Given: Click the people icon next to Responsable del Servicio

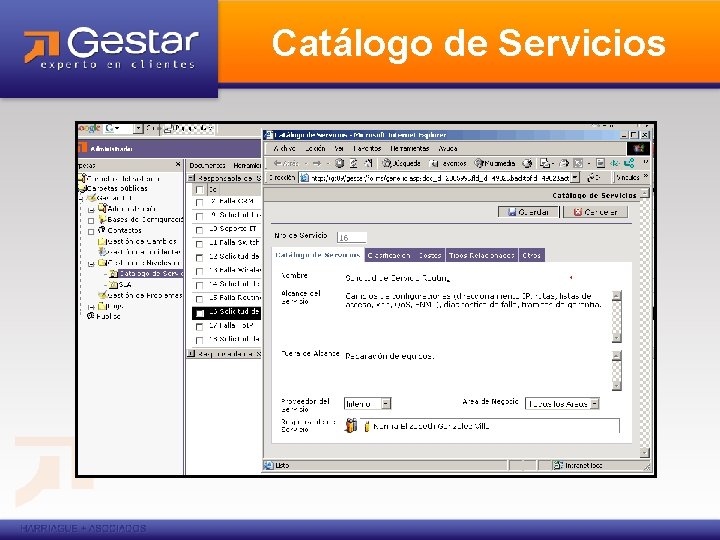Looking at the screenshot, I should (x=351, y=426).
